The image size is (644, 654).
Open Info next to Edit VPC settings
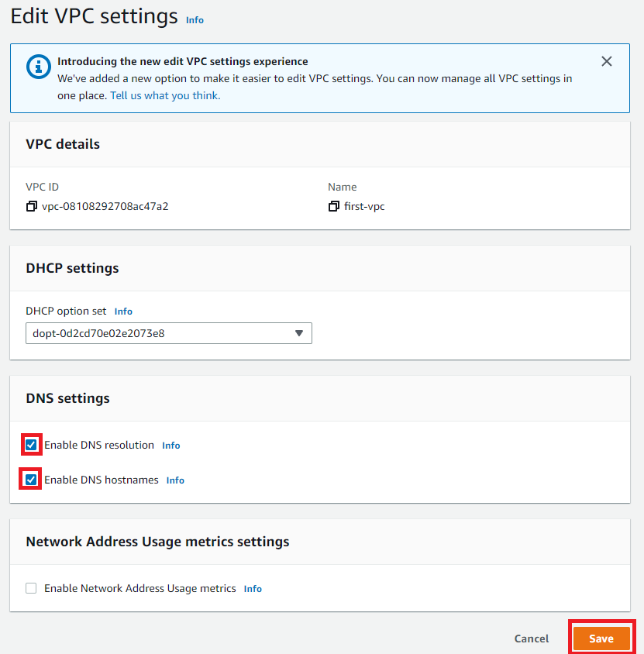point(195,20)
